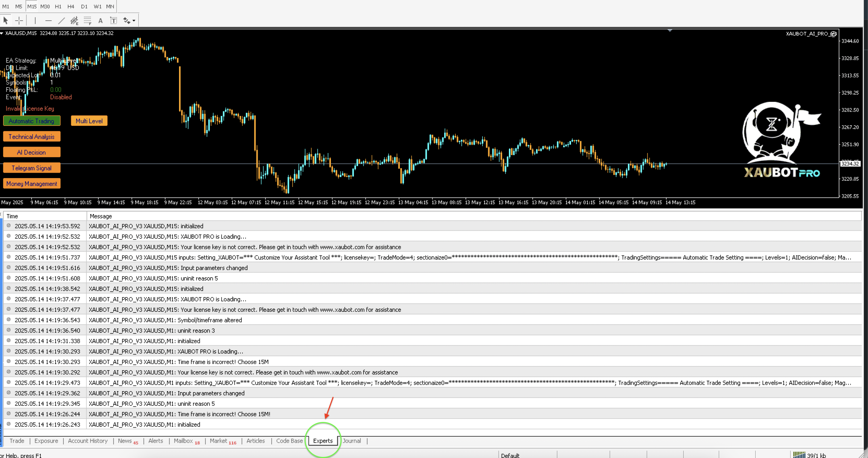The image size is (868, 458).
Task: Click the Multi Level button
Action: pos(89,121)
